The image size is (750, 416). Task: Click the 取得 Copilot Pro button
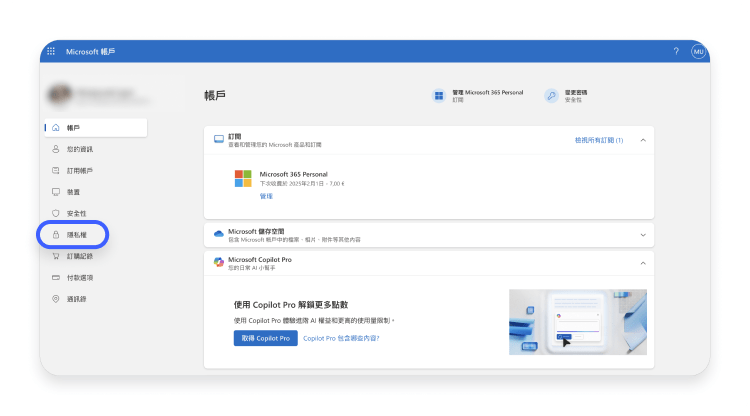tap(265, 338)
